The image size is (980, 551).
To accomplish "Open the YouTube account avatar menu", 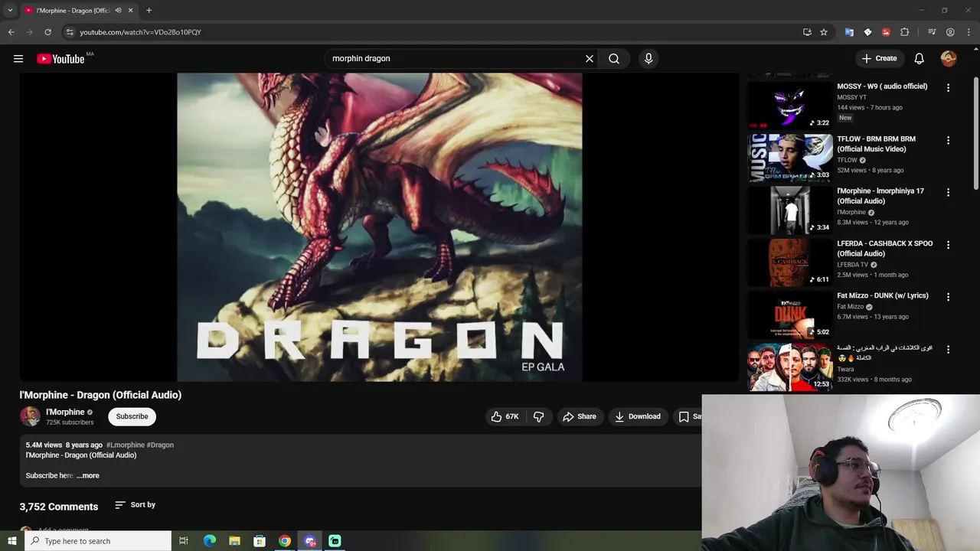I will point(949,58).
